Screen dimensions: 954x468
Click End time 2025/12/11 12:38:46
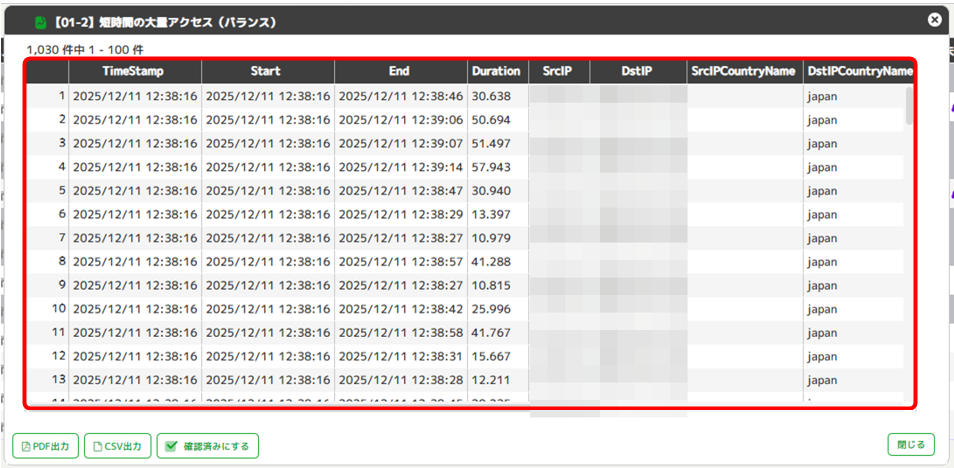[401, 96]
